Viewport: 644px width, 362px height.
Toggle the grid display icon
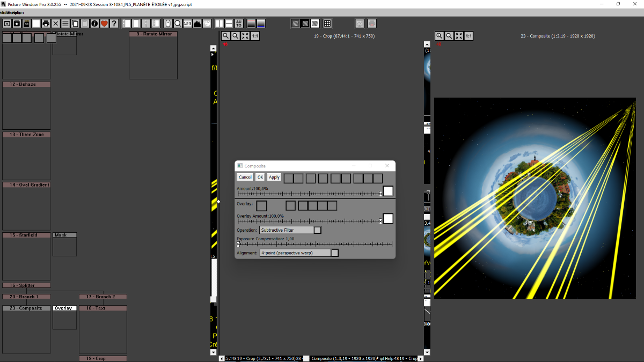327,24
